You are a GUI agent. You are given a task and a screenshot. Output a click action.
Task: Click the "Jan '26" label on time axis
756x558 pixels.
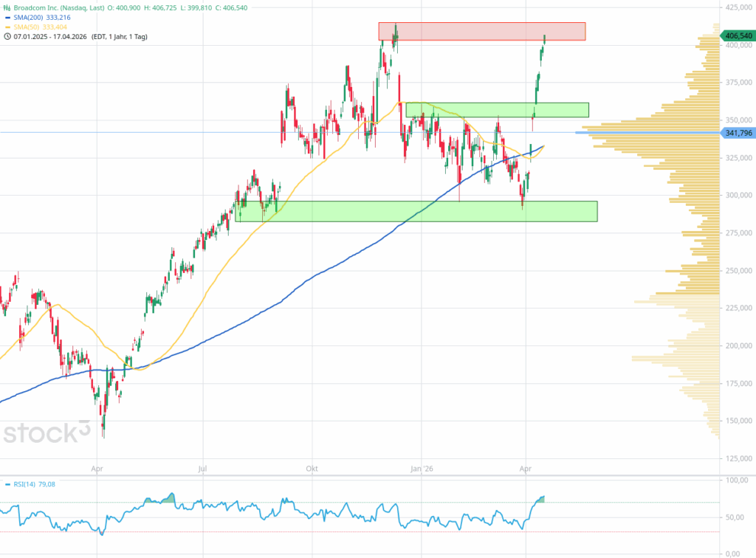422,468
